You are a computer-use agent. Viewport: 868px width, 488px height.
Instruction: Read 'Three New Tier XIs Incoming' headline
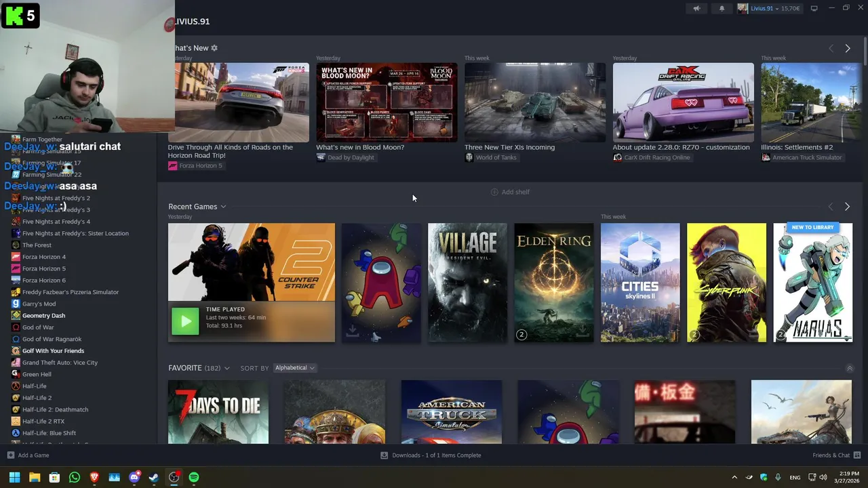(x=509, y=147)
